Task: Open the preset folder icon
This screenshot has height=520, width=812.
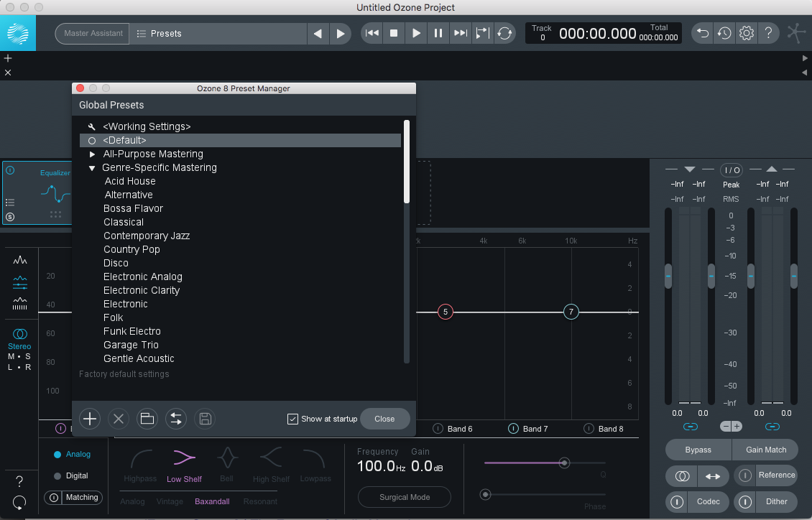Action: [147, 419]
